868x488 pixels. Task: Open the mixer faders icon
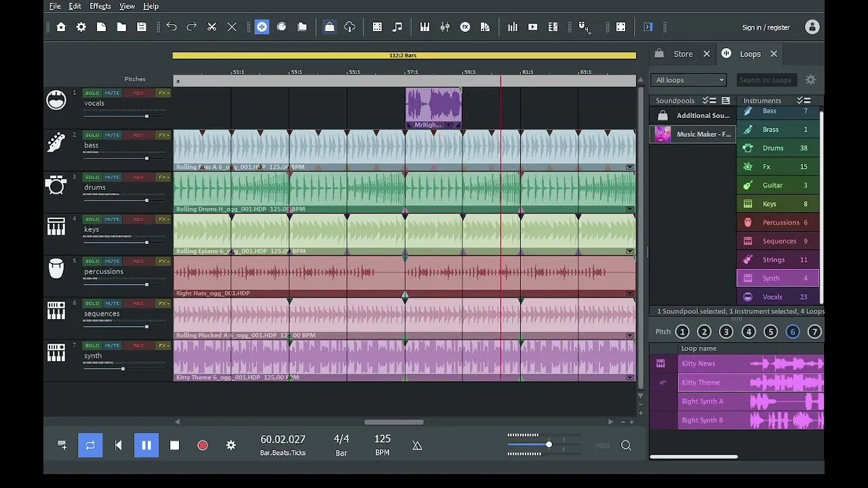pyautogui.click(x=445, y=27)
